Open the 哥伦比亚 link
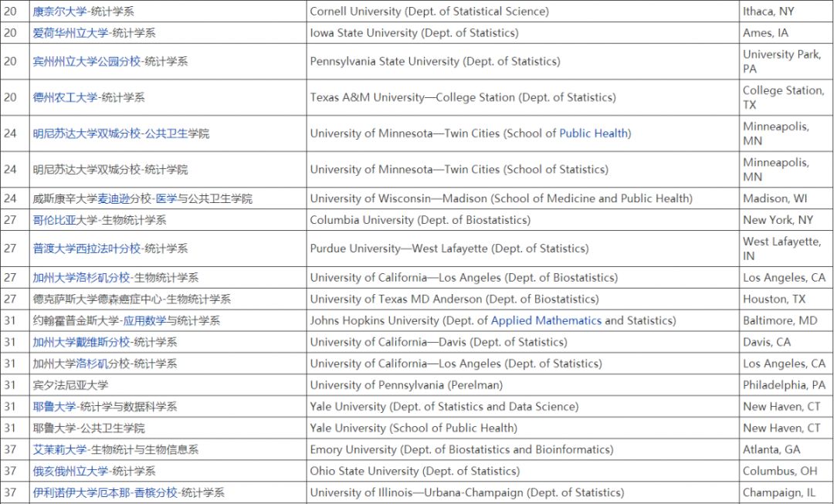 point(54,220)
